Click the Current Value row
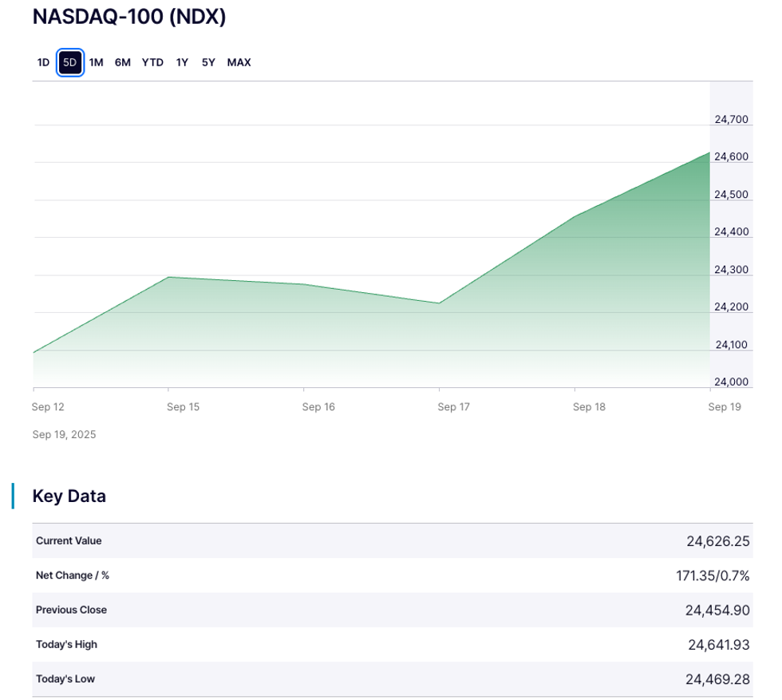782x700 pixels. (69, 540)
